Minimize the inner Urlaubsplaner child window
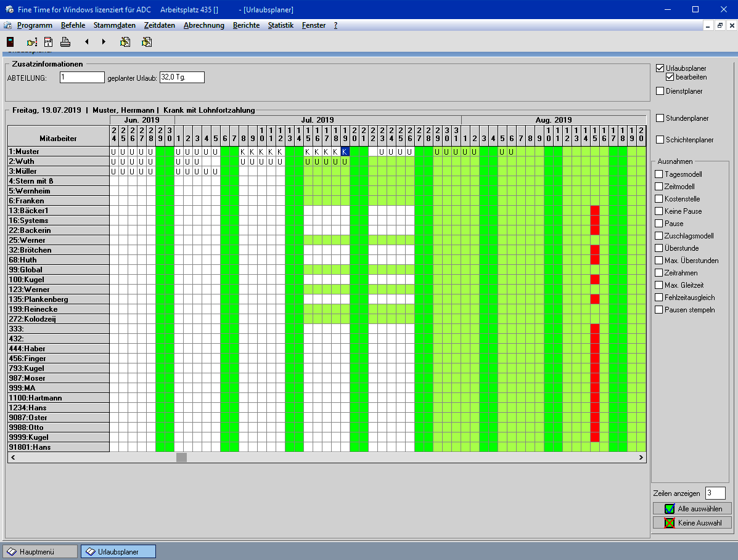 click(x=708, y=25)
